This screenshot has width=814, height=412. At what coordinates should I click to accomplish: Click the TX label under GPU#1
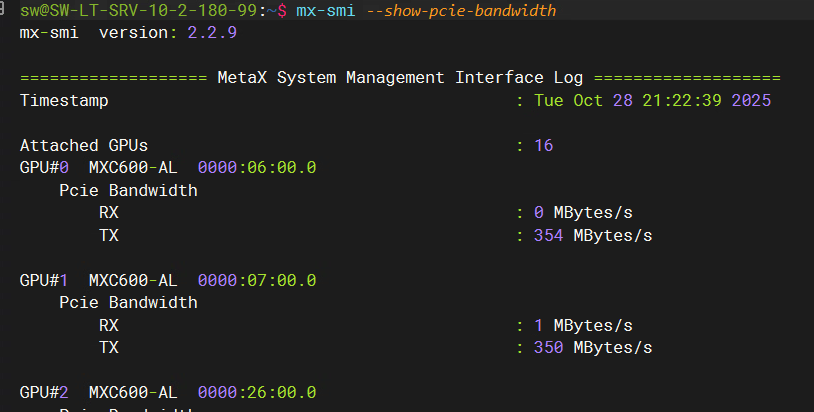click(108, 348)
